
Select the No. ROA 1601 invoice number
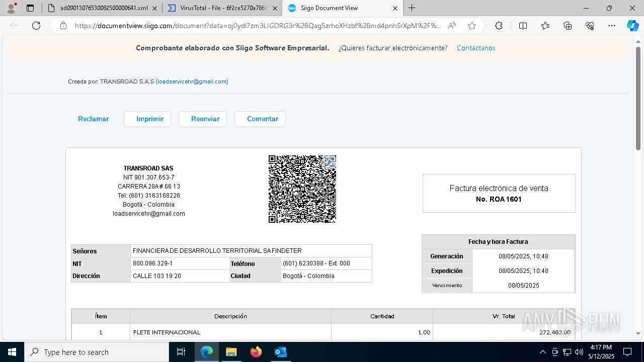(499, 199)
